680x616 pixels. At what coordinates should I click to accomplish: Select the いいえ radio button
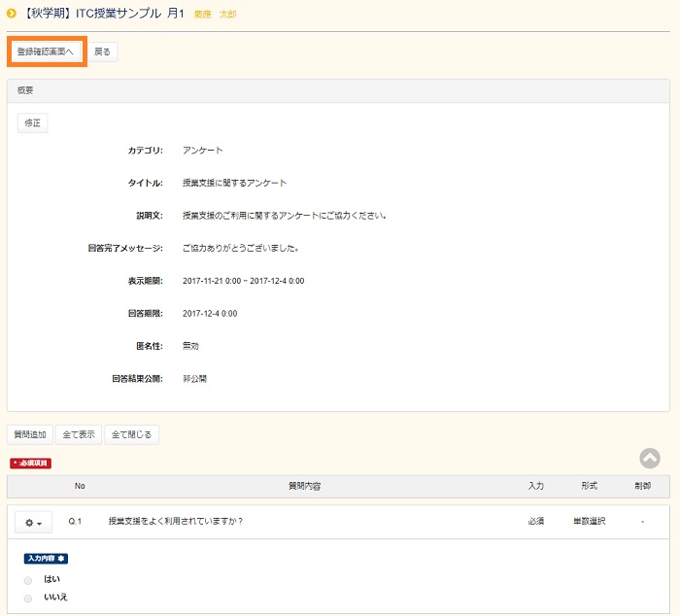(x=28, y=599)
